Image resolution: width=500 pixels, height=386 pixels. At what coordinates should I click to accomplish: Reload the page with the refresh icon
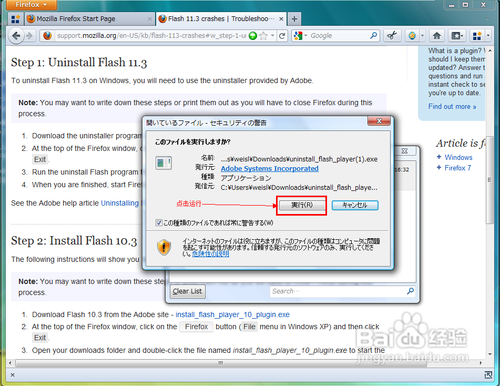pyautogui.click(x=282, y=36)
